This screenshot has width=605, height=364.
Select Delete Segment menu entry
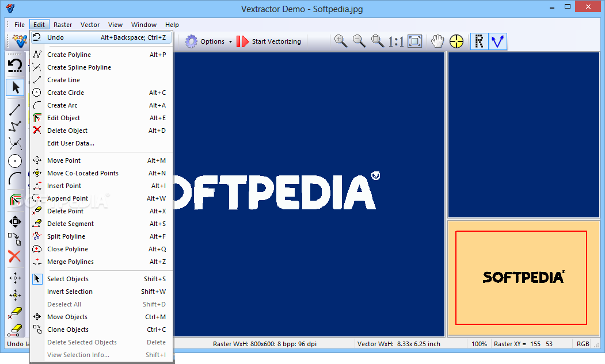[101, 224]
